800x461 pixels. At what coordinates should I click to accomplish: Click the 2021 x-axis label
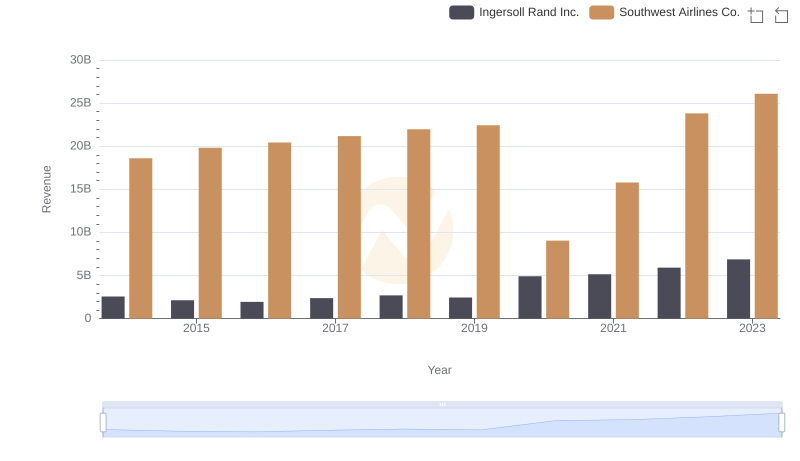(613, 328)
